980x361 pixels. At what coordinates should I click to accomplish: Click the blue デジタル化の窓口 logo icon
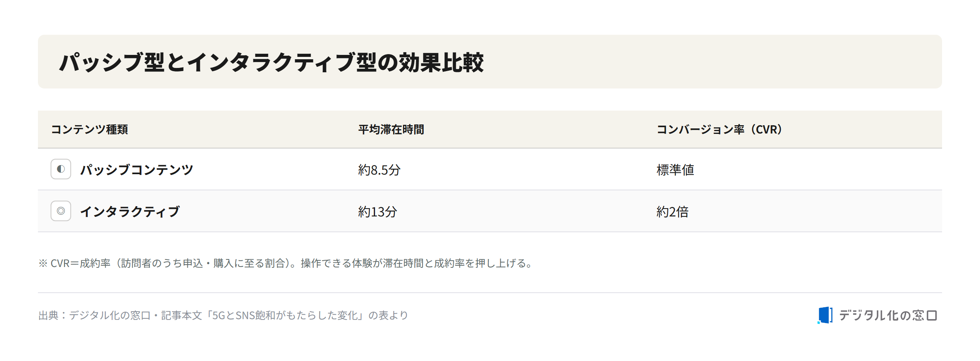(825, 315)
